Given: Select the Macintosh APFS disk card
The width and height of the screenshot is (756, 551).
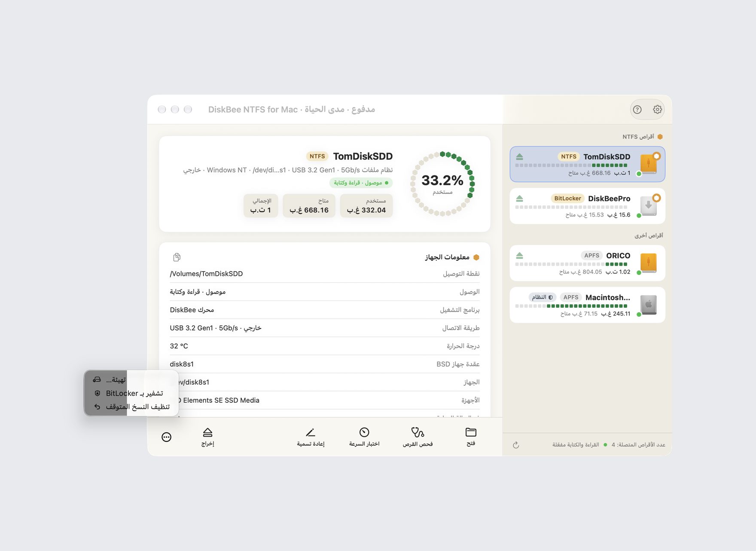Looking at the screenshot, I should pos(587,305).
